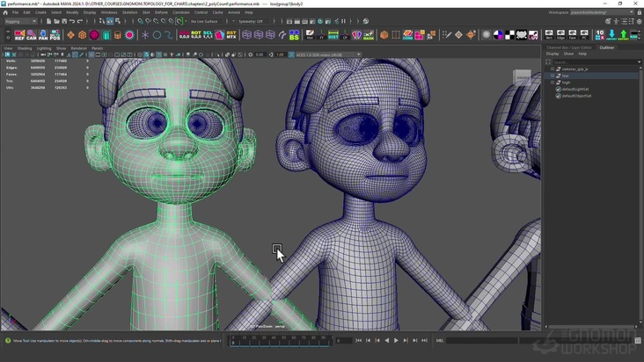Click the UV shelf icon
Image resolution: width=644 pixels, height=362 pixels.
click(533, 35)
